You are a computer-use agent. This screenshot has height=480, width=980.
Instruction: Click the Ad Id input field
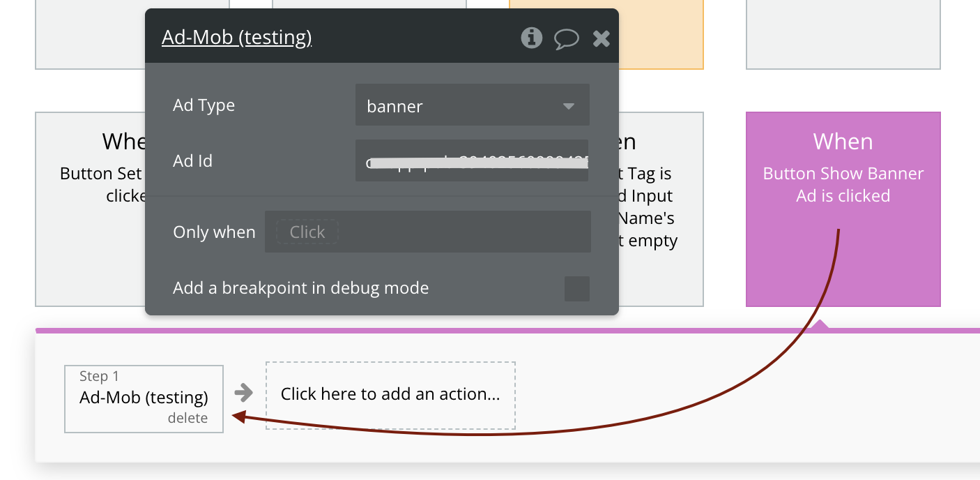click(472, 161)
